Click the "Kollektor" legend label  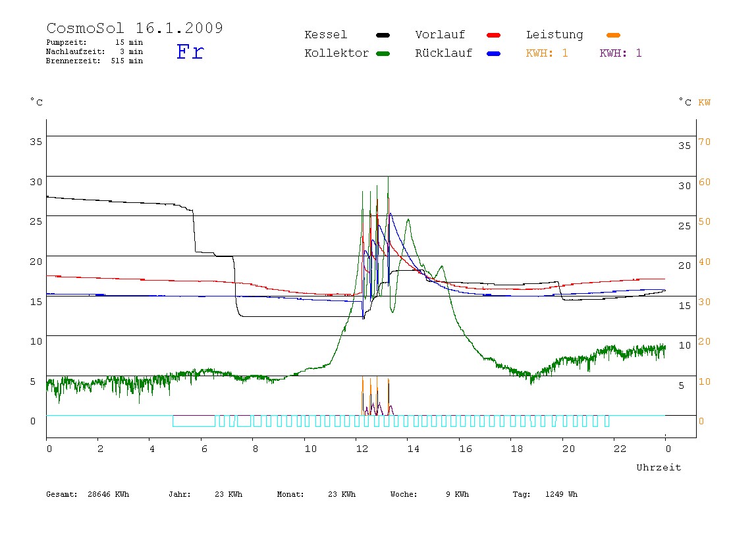[337, 53]
